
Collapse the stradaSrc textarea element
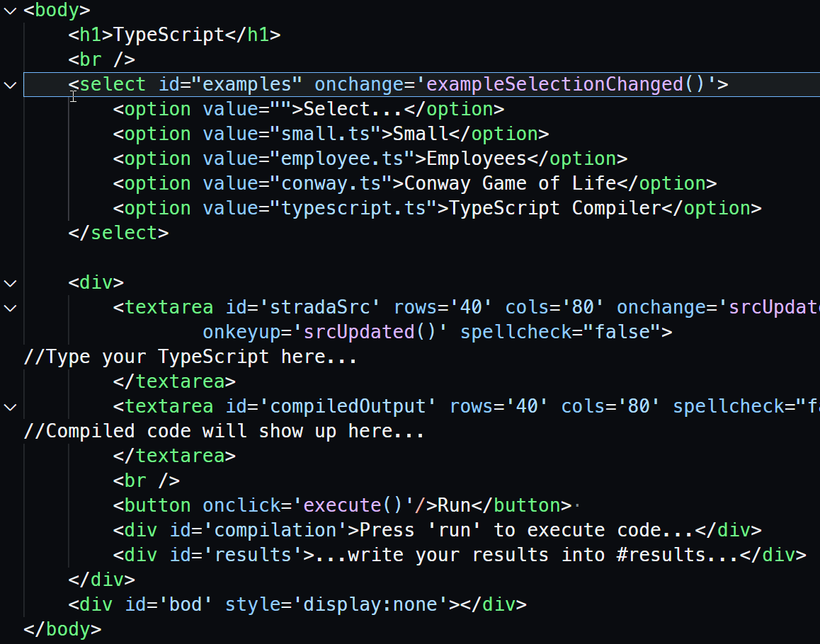[9, 307]
